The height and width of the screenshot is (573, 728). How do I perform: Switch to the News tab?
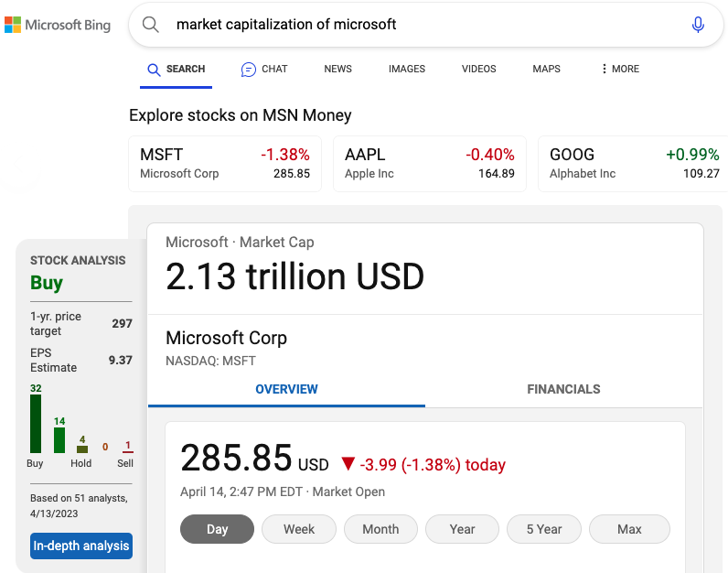click(x=337, y=69)
